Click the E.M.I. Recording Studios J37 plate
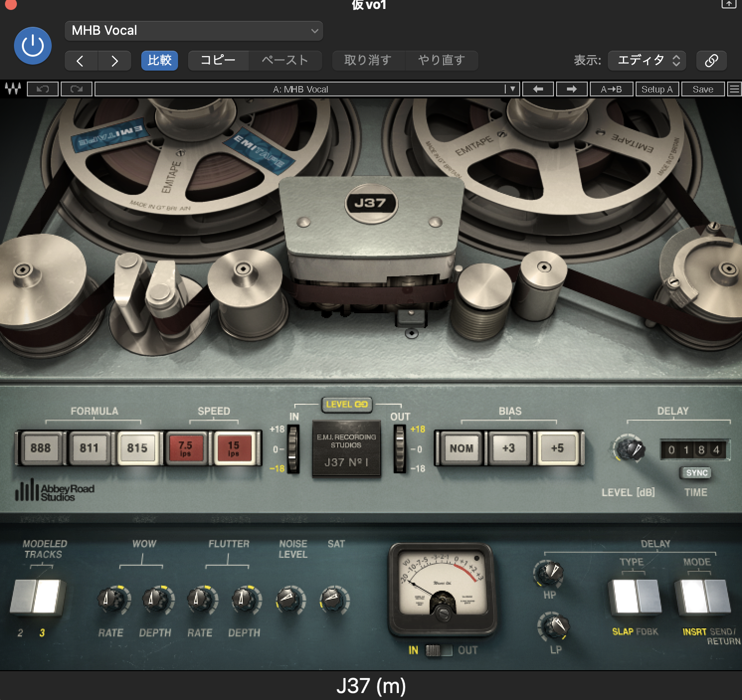Image resolution: width=742 pixels, height=700 pixels. (347, 449)
